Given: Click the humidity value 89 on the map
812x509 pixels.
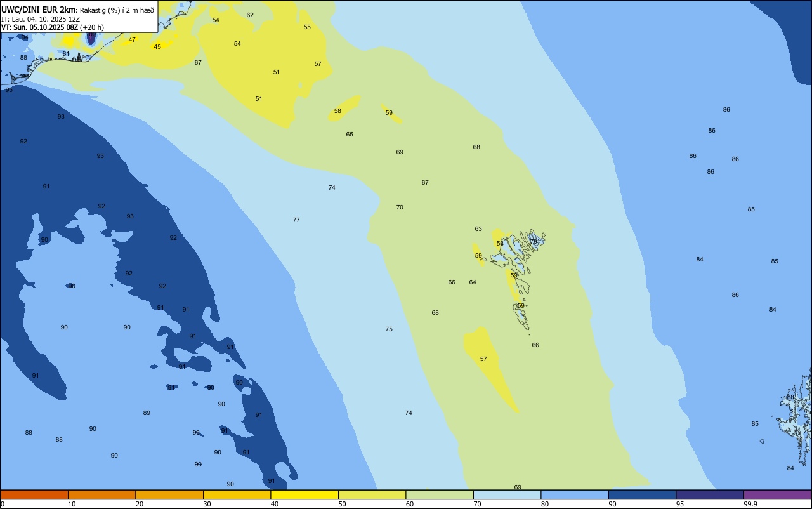Looking at the screenshot, I should pyautogui.click(x=147, y=413).
